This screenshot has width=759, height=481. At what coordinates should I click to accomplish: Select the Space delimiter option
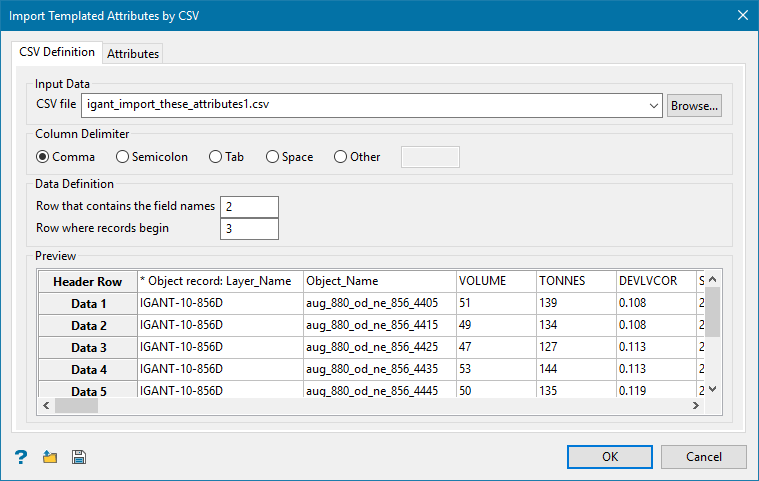[272, 157]
